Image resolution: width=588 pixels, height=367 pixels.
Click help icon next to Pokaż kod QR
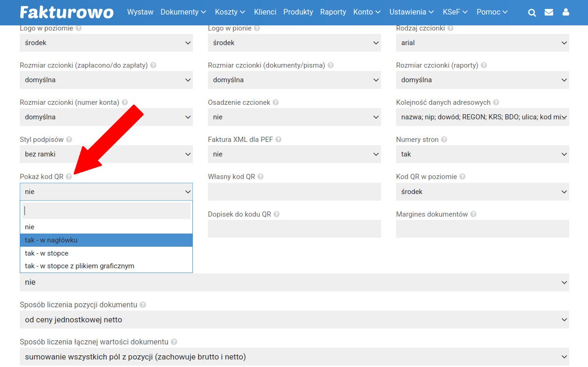coord(69,177)
